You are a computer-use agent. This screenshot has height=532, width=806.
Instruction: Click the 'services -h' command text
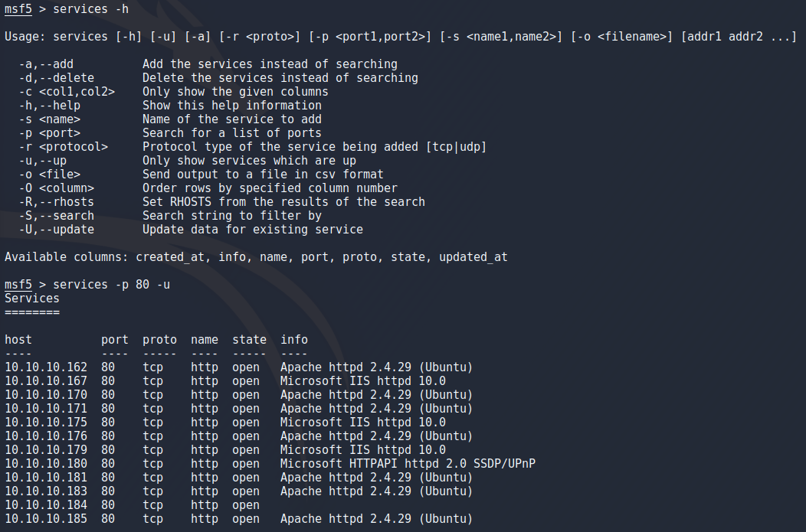[x=90, y=9]
